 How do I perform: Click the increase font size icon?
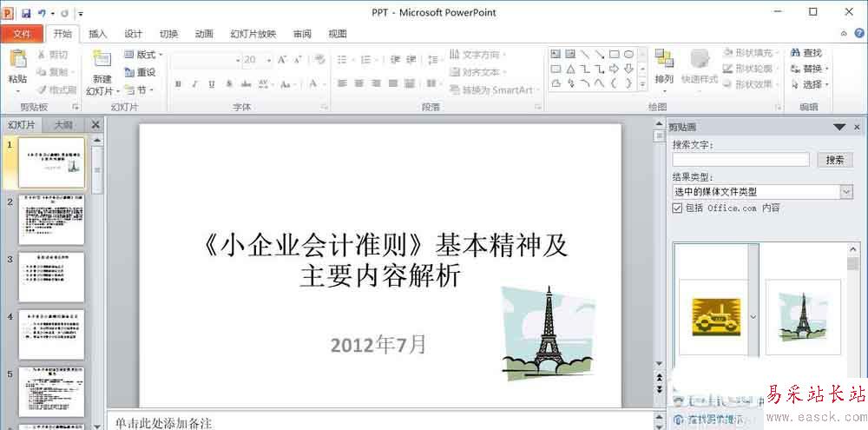tap(282, 59)
